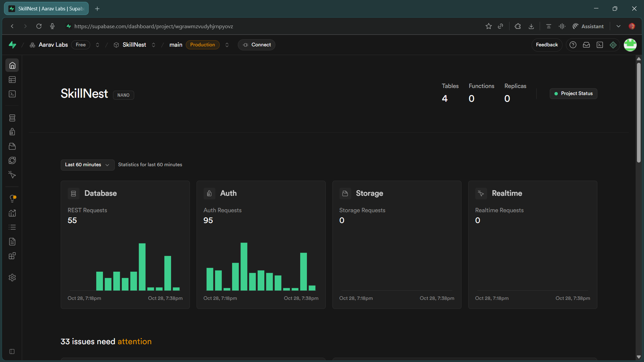Click the page vertical scrollbar thumb
The width and height of the screenshot is (644, 362).
[x=639, y=112]
